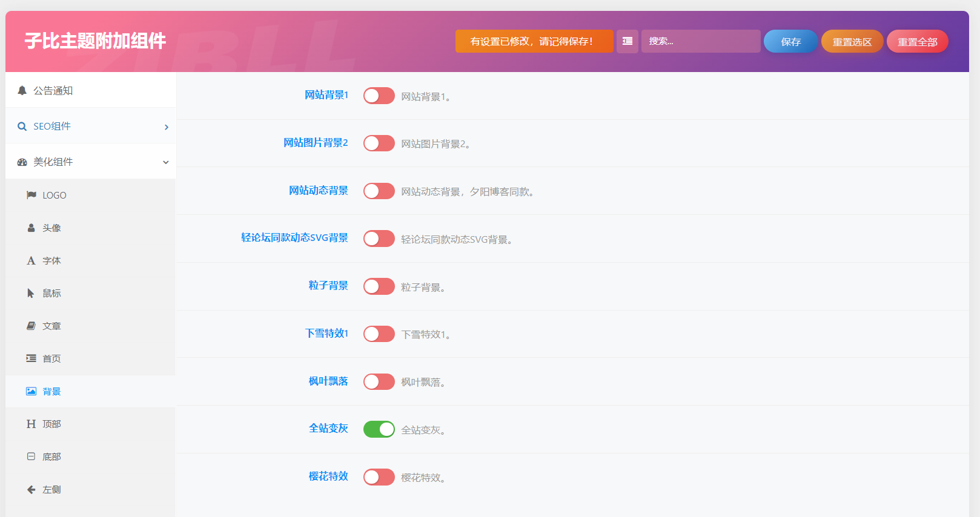The image size is (980, 517).
Task: Open the 顶部 submenu
Action: coord(91,424)
